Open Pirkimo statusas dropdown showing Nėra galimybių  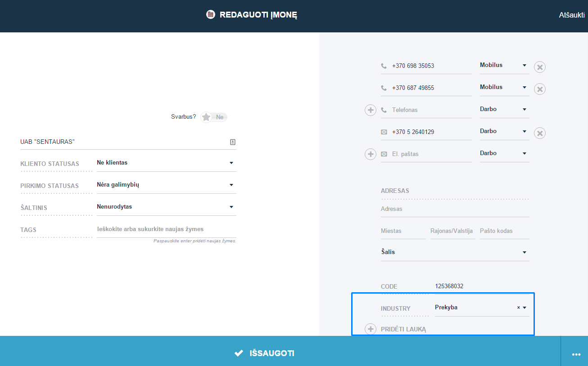click(167, 185)
